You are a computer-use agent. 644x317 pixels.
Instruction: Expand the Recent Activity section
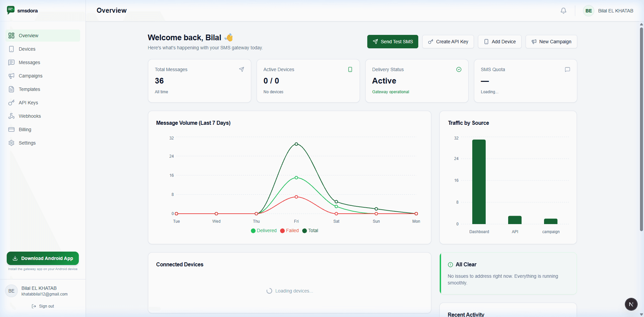coord(466,314)
